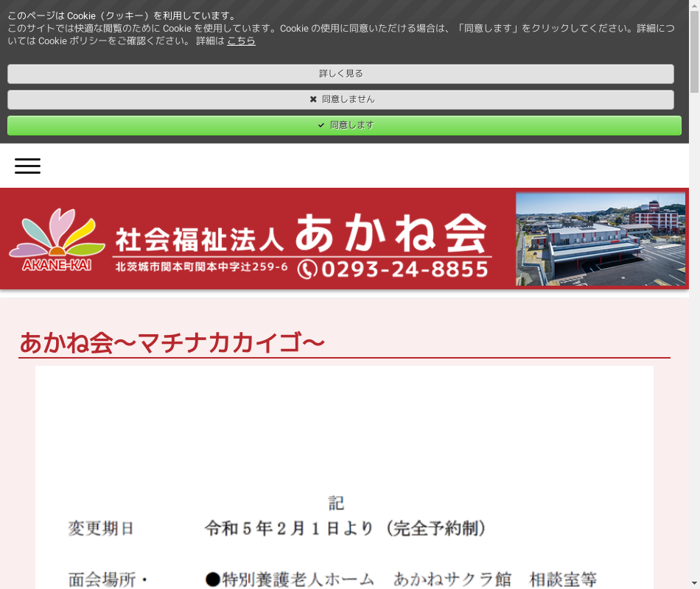Open the hamburger navigation menu
Viewport: 700px width, 589px height.
tap(27, 166)
